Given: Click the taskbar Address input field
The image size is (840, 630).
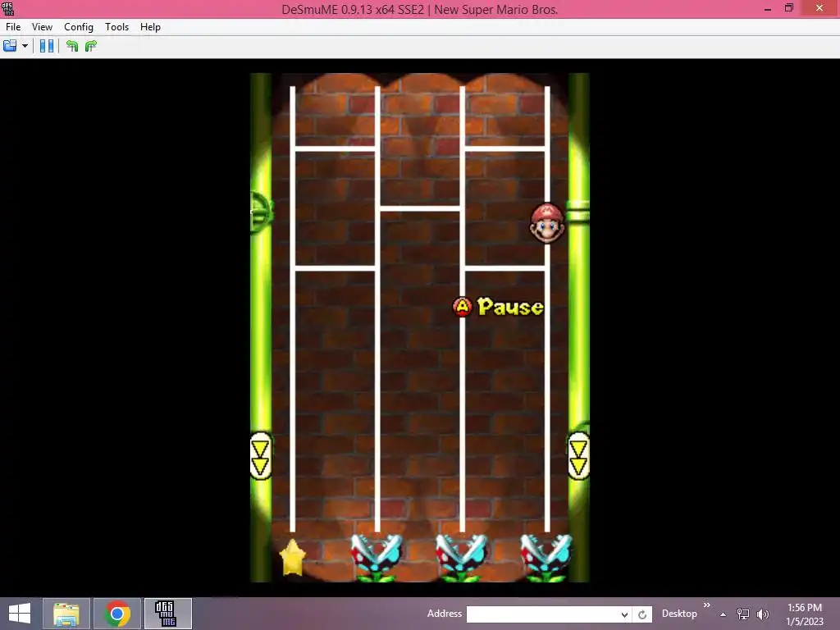Looking at the screenshot, I should [x=542, y=614].
